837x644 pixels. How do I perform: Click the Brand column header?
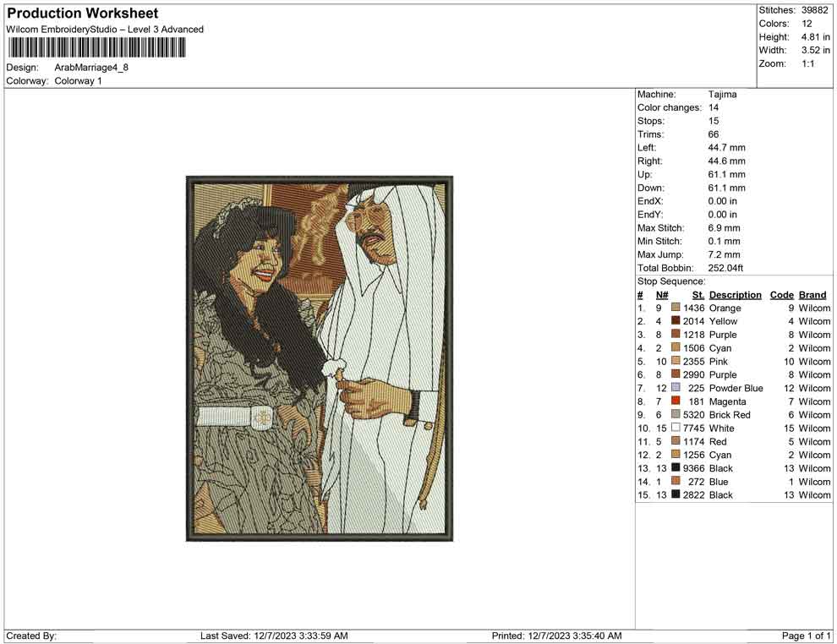tap(812, 295)
